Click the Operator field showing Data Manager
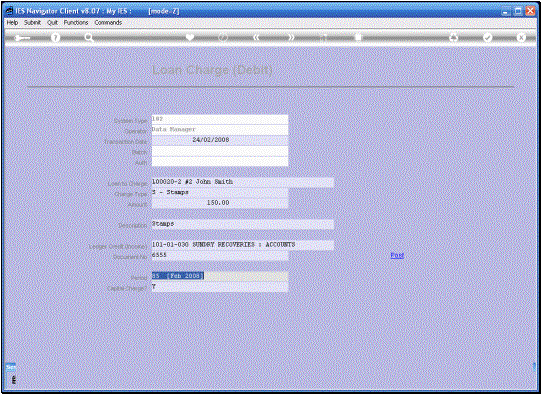The height and width of the screenshot is (394, 541). (x=220, y=130)
